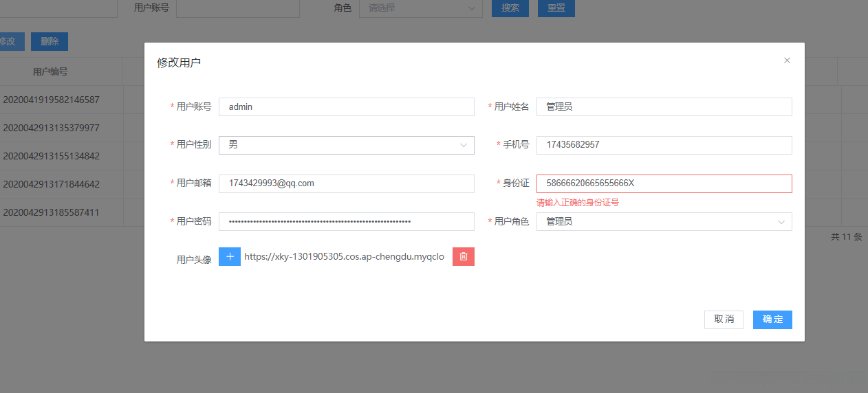
Task: Click the 重置 button in the background page
Action: point(556,8)
